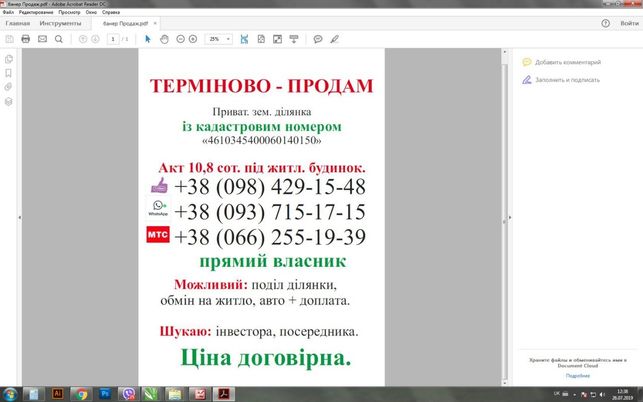643x402 pixels.
Task: Click the WhatsApp logo in document
Action: coord(158,208)
